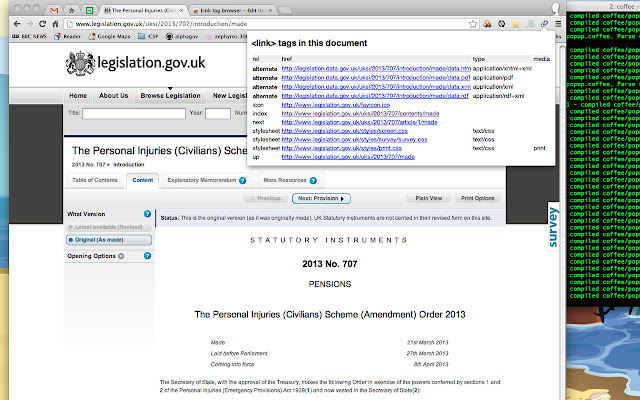Click the Next: Provision button

(x=321, y=198)
